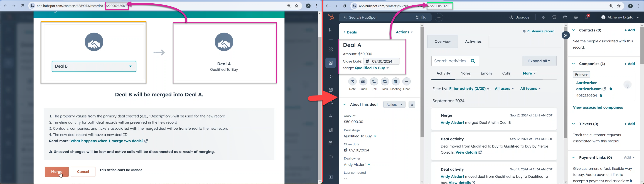The image size is (644, 184).
Task: Click the plus create button beside search
Action: pos(439,18)
